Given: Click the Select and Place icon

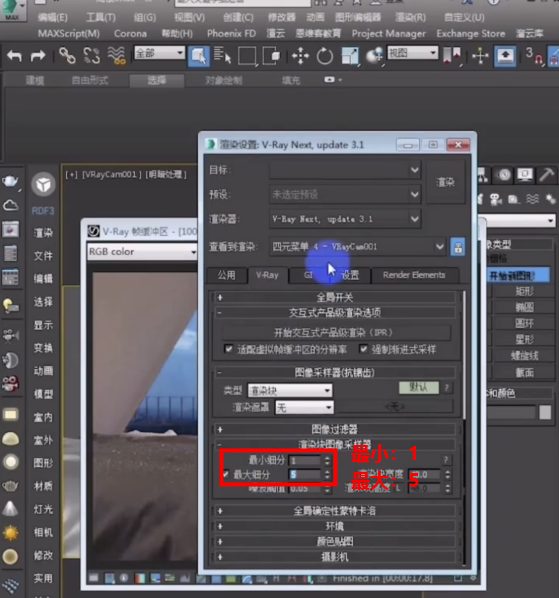Looking at the screenshot, I should coord(374,56).
